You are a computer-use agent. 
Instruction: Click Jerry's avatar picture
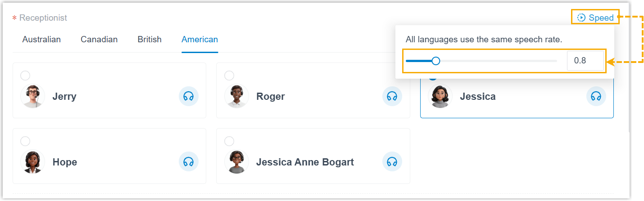(32, 96)
